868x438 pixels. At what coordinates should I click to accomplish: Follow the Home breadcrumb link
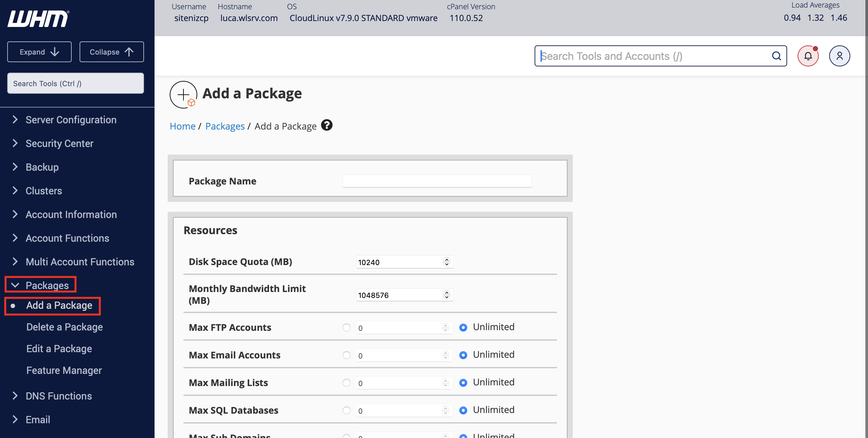point(182,126)
